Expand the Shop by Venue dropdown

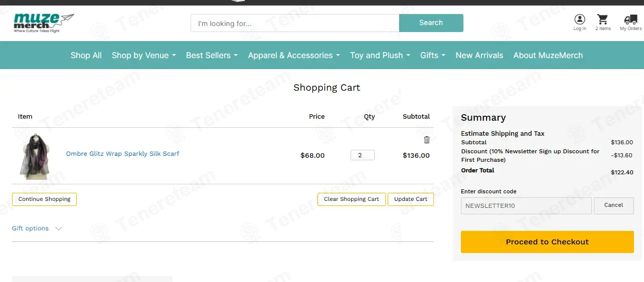(x=144, y=55)
